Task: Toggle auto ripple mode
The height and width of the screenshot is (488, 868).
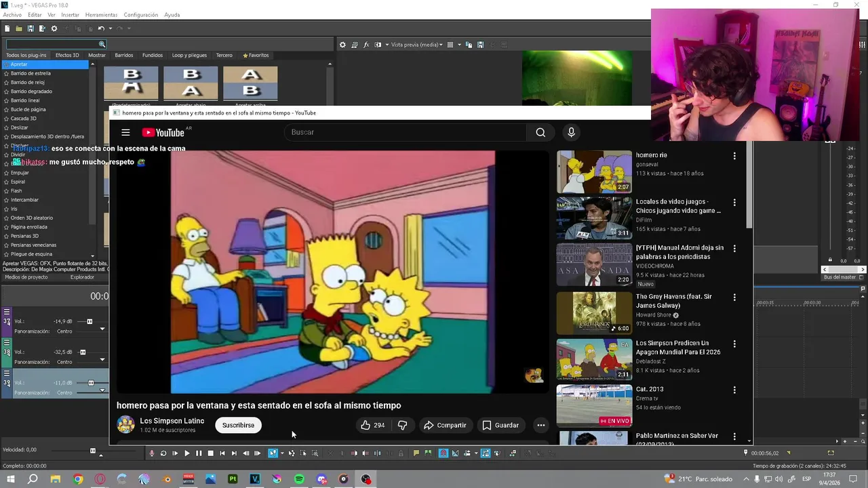Action: point(467,453)
